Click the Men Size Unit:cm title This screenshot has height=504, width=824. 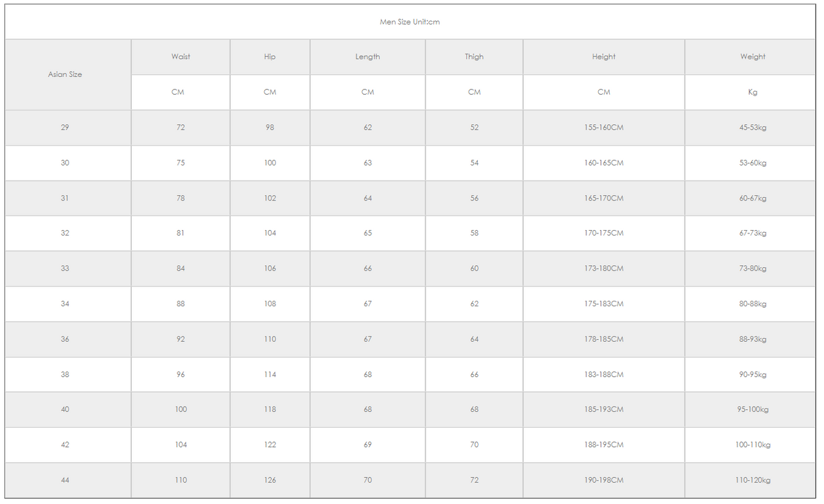pyautogui.click(x=410, y=22)
